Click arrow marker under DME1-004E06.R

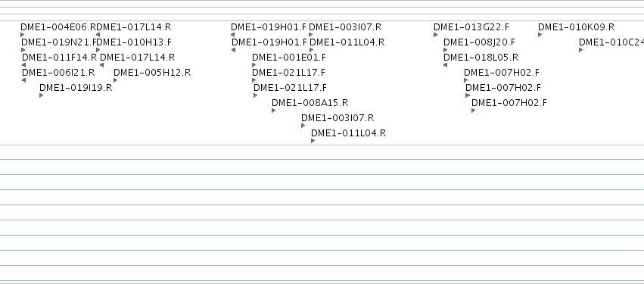[x=22, y=35]
